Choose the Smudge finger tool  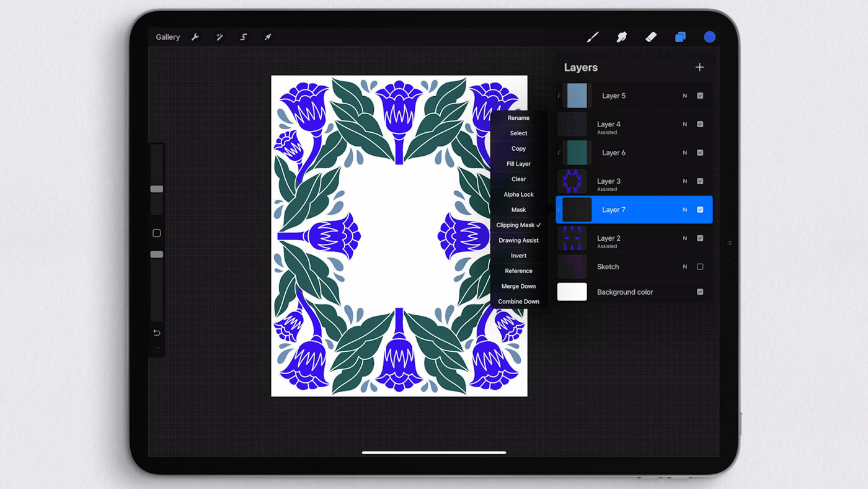(622, 37)
